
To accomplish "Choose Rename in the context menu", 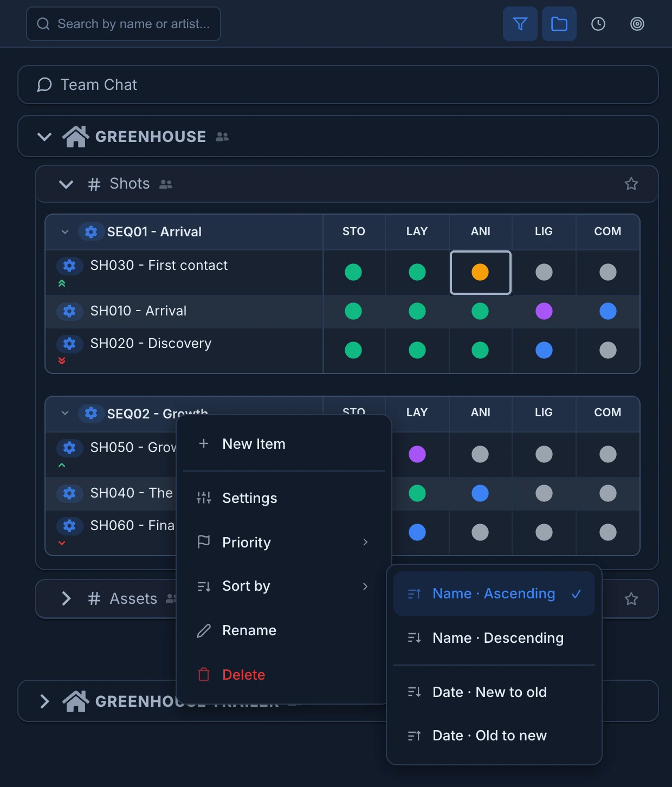I will click(284, 630).
